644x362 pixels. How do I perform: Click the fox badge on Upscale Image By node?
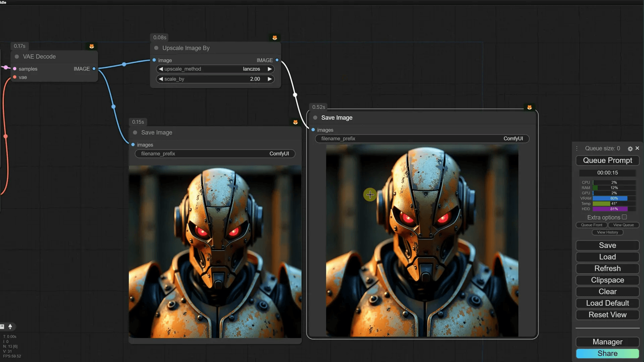[275, 38]
